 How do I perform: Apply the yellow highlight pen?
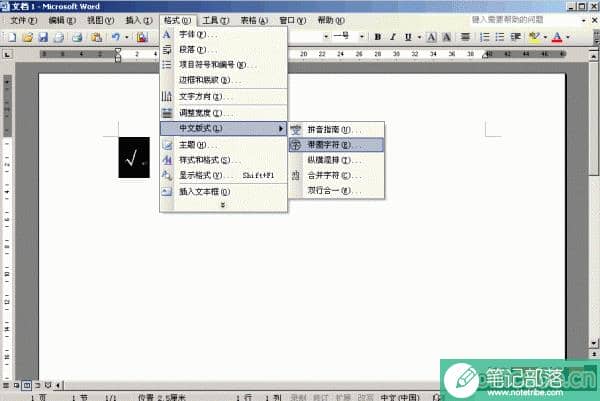point(534,37)
